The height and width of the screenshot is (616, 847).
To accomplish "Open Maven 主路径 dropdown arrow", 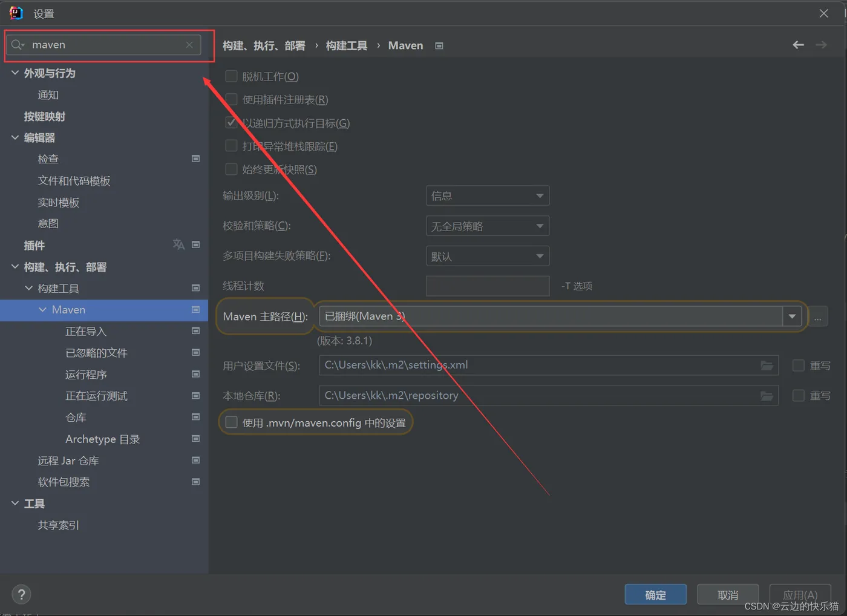I will pyautogui.click(x=792, y=316).
